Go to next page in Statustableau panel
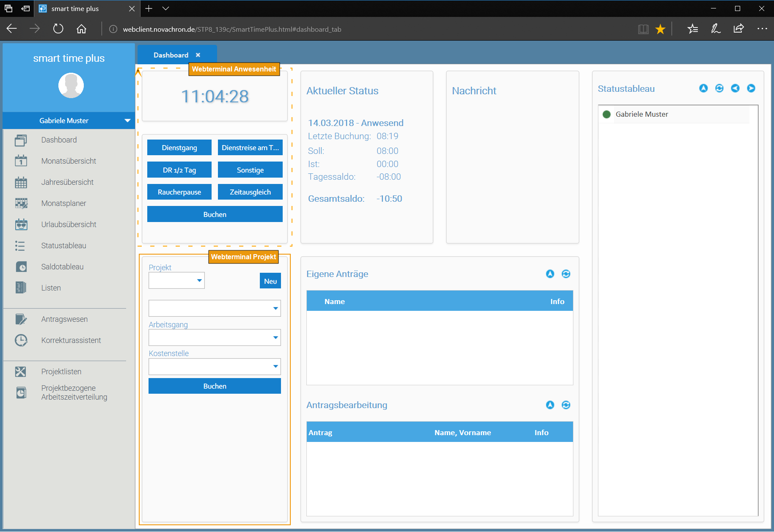Screen dimensions: 774x532 (751, 88)
